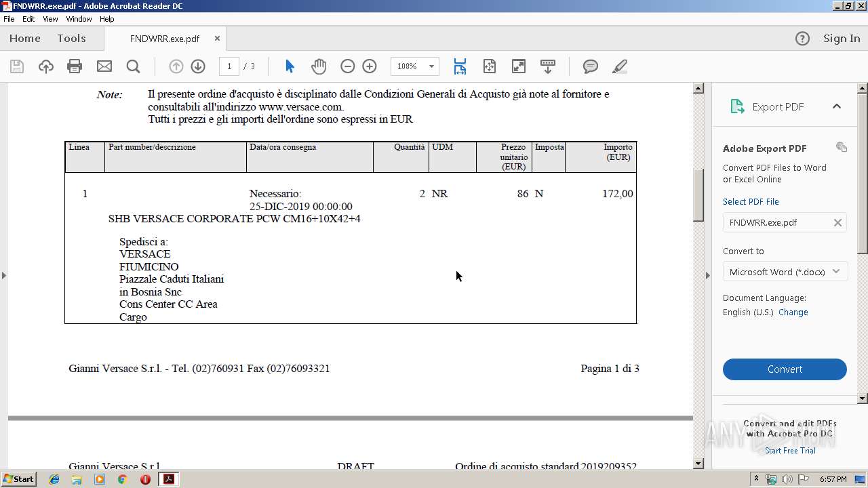Select the FNDWRR.exe.pdf document tab

coord(165,39)
